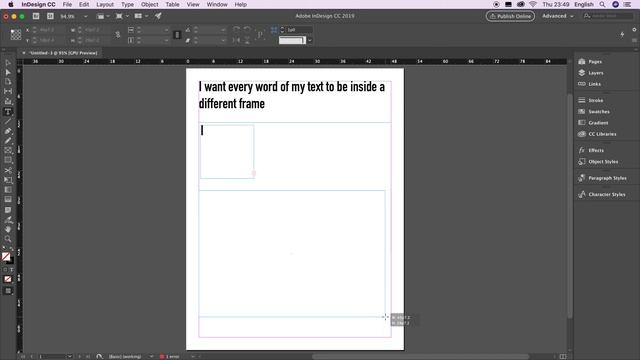Select the Line tool
The width and height of the screenshot is (640, 360).
coord(8,121)
